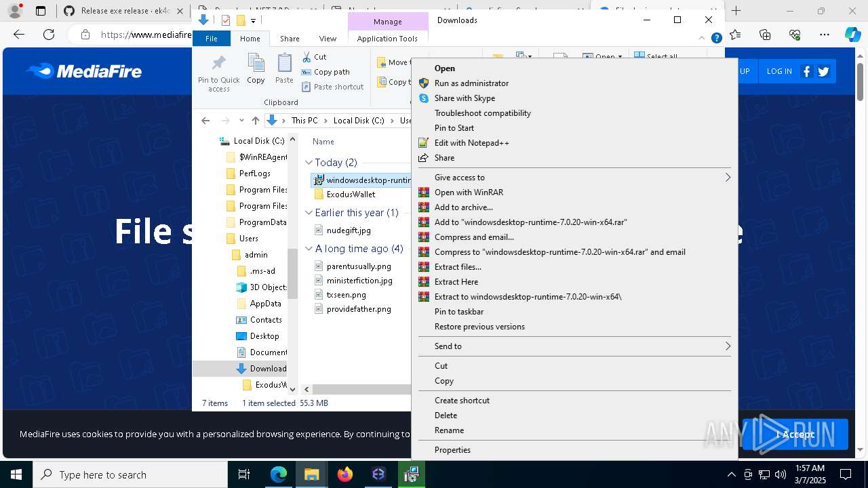The image size is (868, 488).
Task: Click the Manage contextual tab
Action: click(x=387, y=22)
